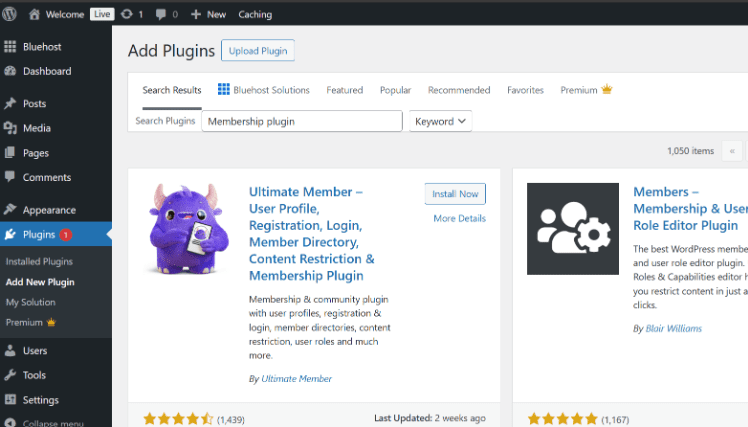Screen dimensions: 748x427
Task: Install the Ultimate Member plugin now
Action: (x=455, y=194)
